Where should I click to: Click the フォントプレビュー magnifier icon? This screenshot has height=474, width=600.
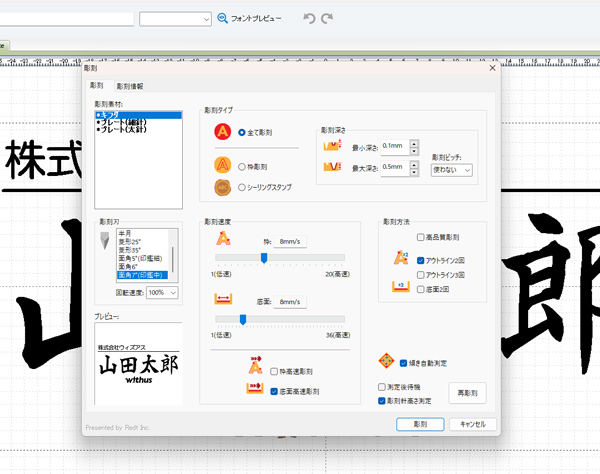(x=222, y=18)
